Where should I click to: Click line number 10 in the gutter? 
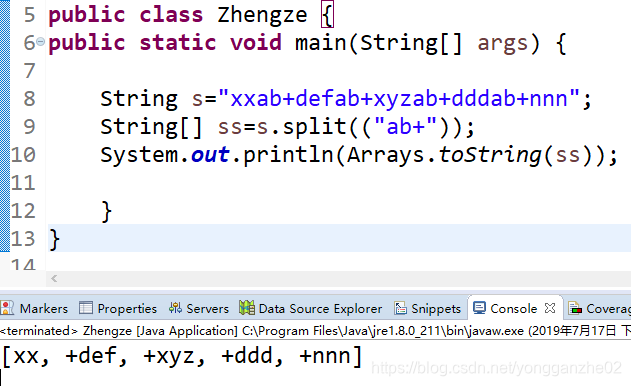click(23, 155)
